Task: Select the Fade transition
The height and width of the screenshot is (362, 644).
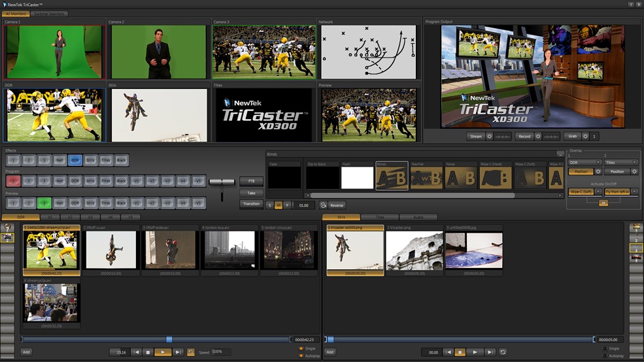Action: coord(284,176)
